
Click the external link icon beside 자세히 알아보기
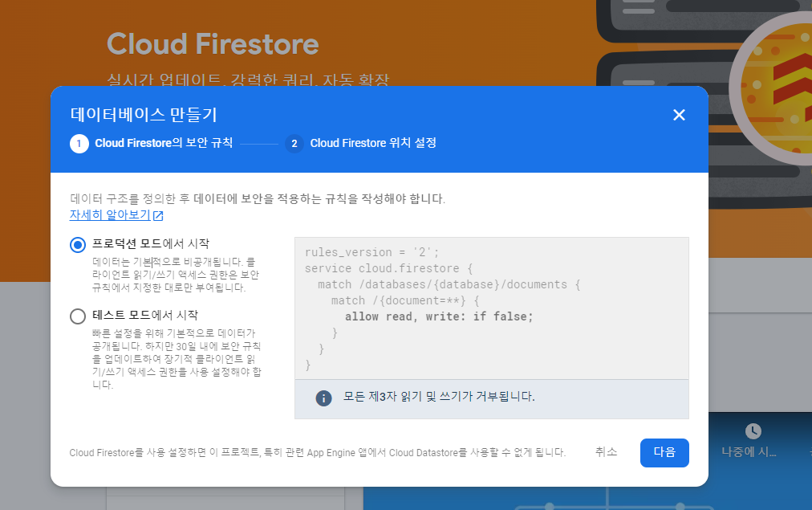click(158, 215)
